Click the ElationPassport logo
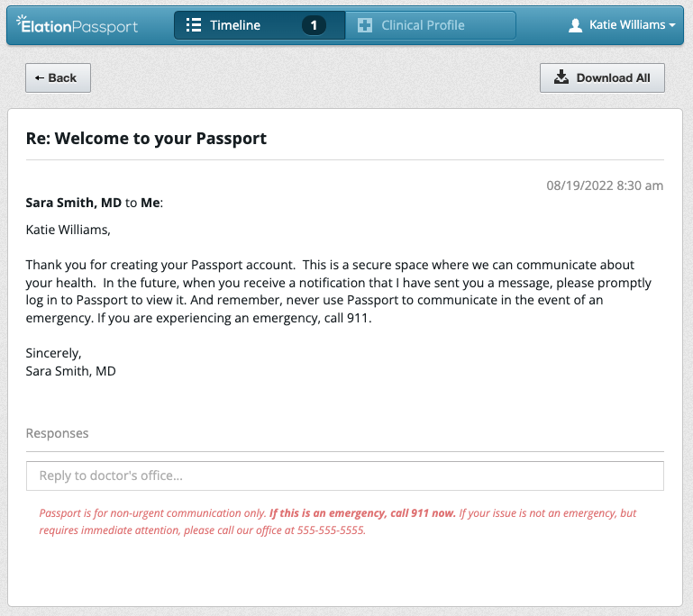 pyautogui.click(x=77, y=25)
